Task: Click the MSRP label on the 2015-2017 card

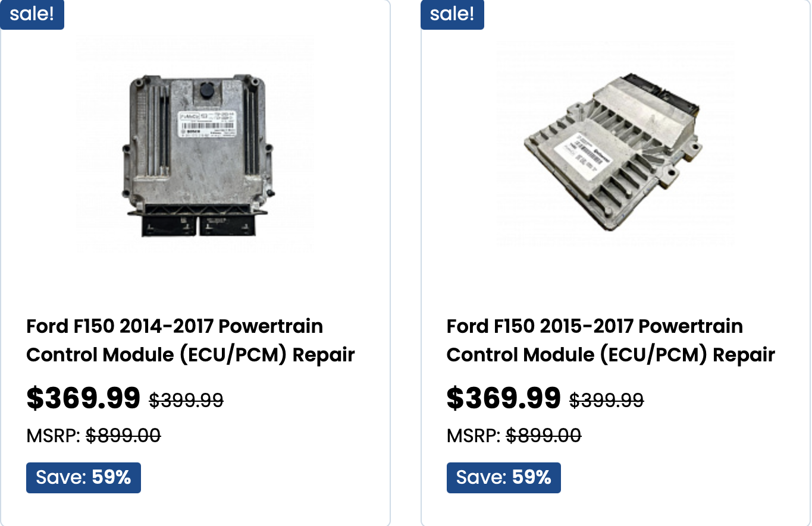Action: tap(473, 436)
